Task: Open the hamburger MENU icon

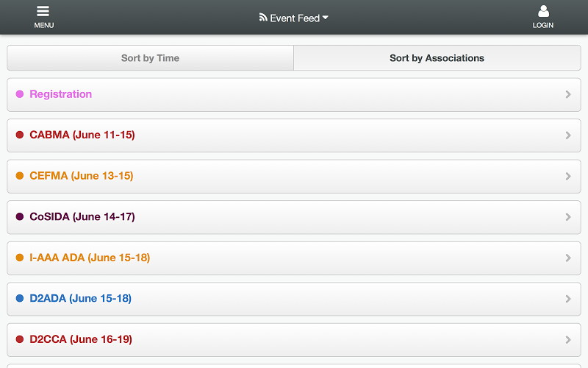Action: click(x=43, y=11)
